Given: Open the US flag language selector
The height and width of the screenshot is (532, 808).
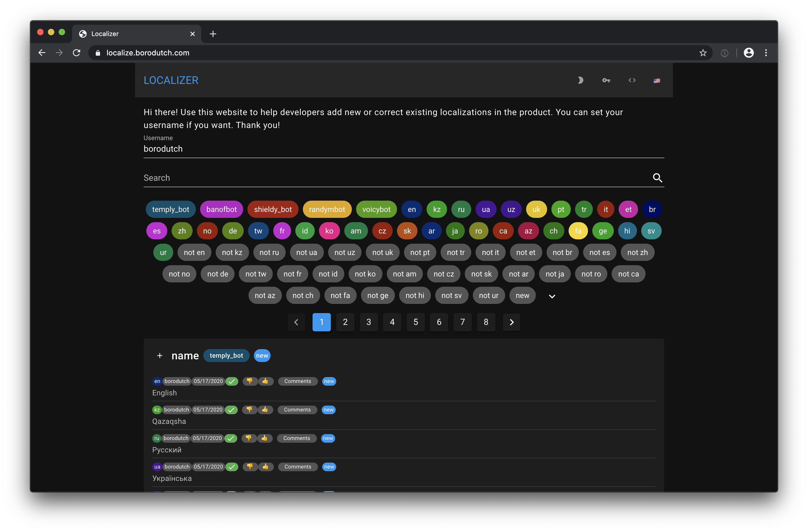Looking at the screenshot, I should (x=657, y=81).
